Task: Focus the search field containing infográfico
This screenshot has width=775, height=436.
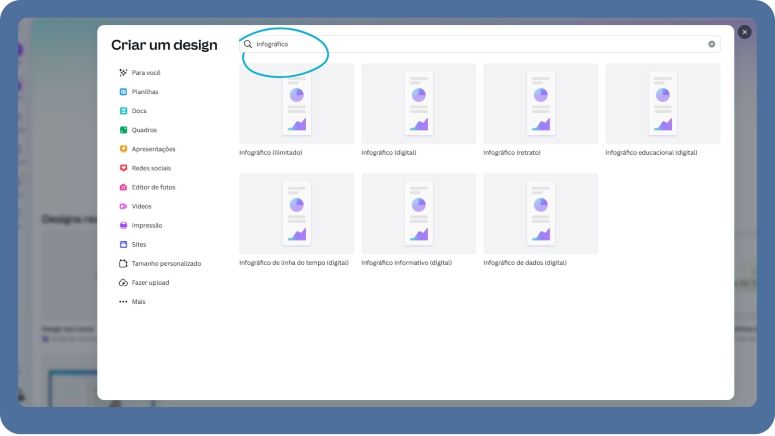Action: 479,44
